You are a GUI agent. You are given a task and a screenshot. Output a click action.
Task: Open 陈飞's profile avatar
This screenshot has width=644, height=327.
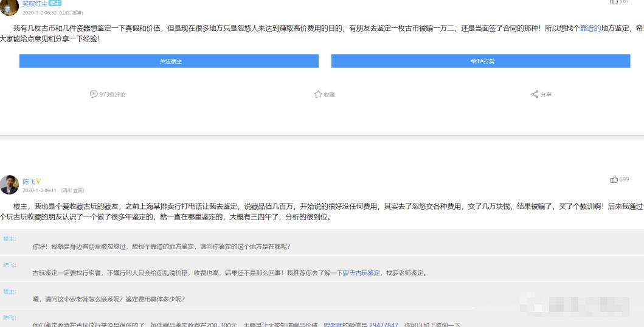pyautogui.click(x=9, y=185)
